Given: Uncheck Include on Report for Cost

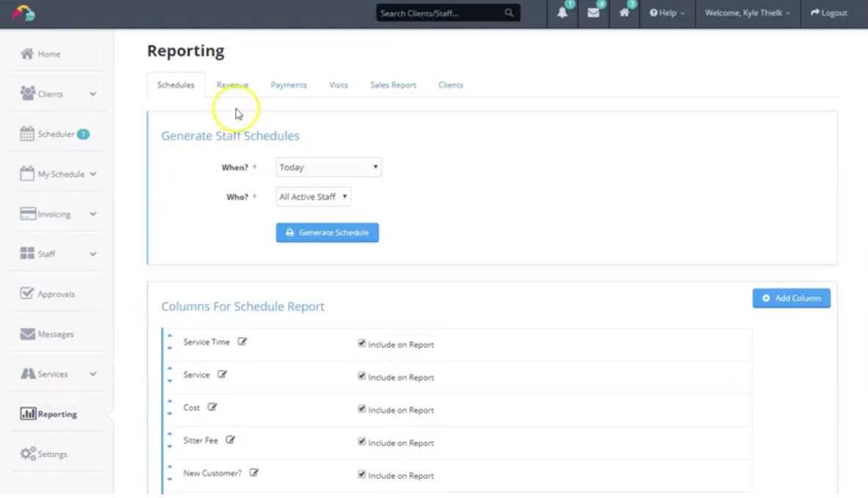Looking at the screenshot, I should 361,409.
